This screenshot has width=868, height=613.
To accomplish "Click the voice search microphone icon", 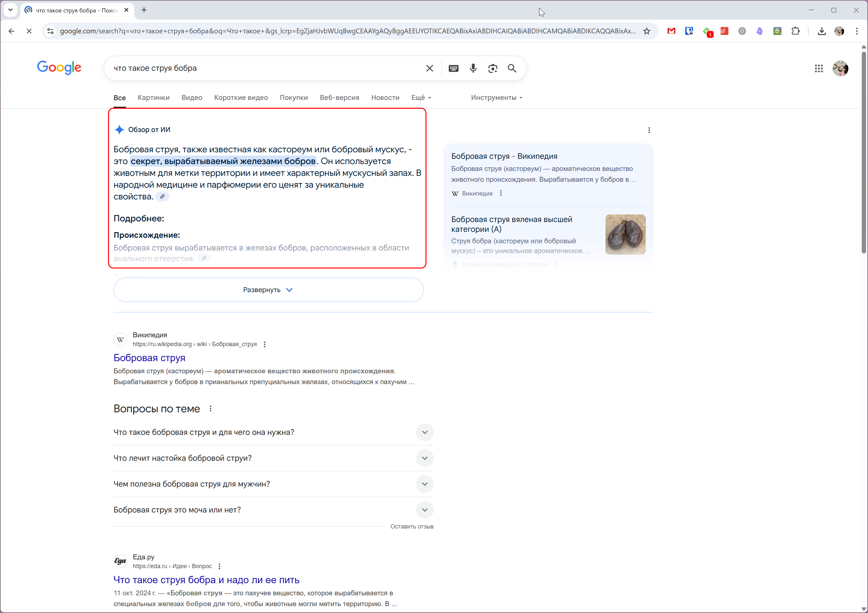I will tap(473, 68).
